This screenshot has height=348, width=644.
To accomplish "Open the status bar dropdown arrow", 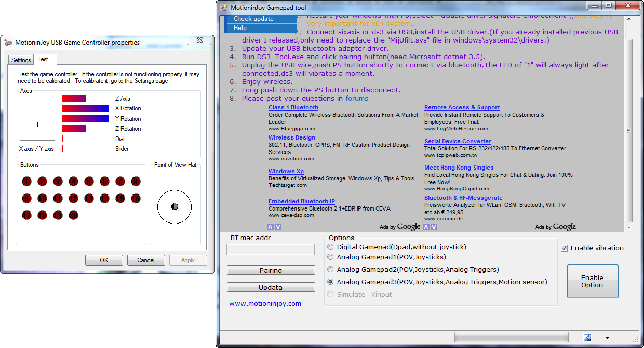I will 608,338.
